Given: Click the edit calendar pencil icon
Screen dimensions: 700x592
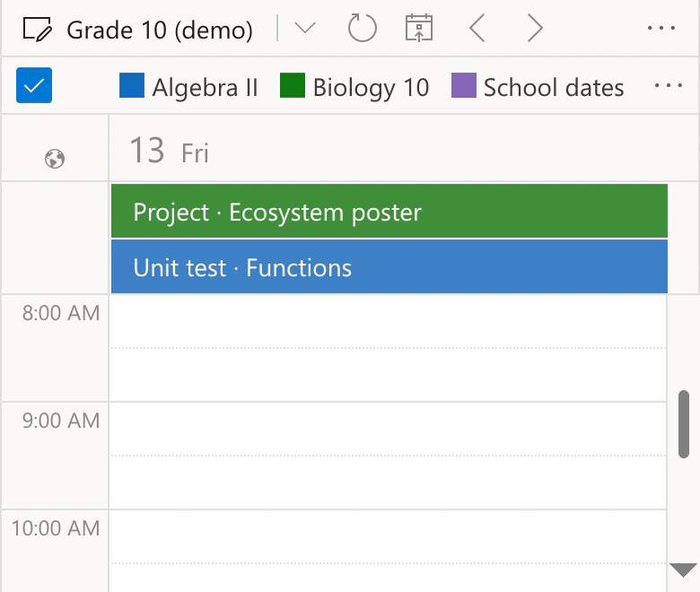Looking at the screenshot, I should pos(38,30).
